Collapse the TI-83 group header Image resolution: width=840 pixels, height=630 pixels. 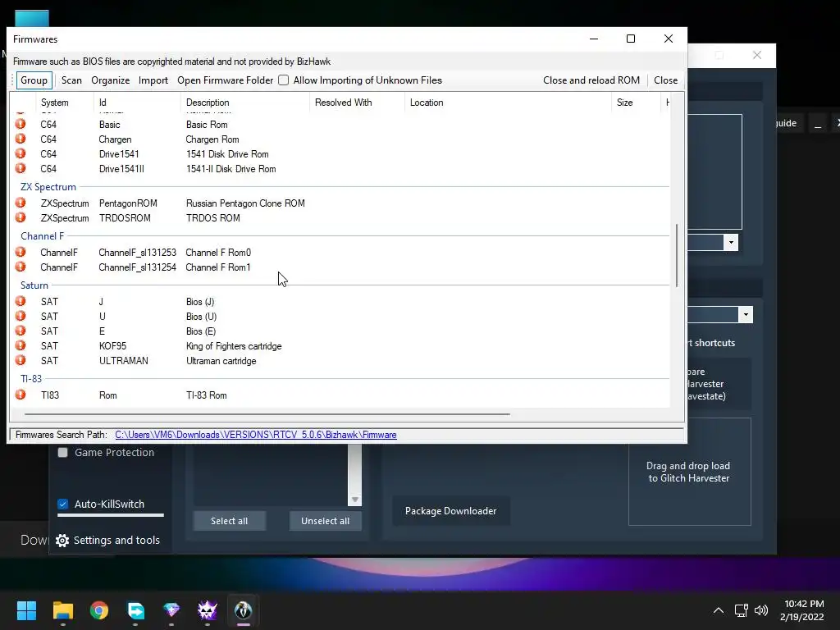[31, 379]
